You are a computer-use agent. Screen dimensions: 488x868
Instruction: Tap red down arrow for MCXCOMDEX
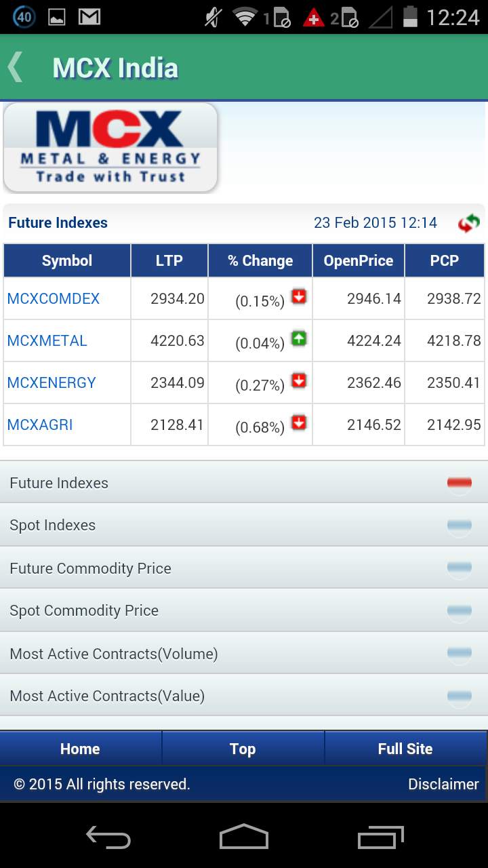click(299, 297)
